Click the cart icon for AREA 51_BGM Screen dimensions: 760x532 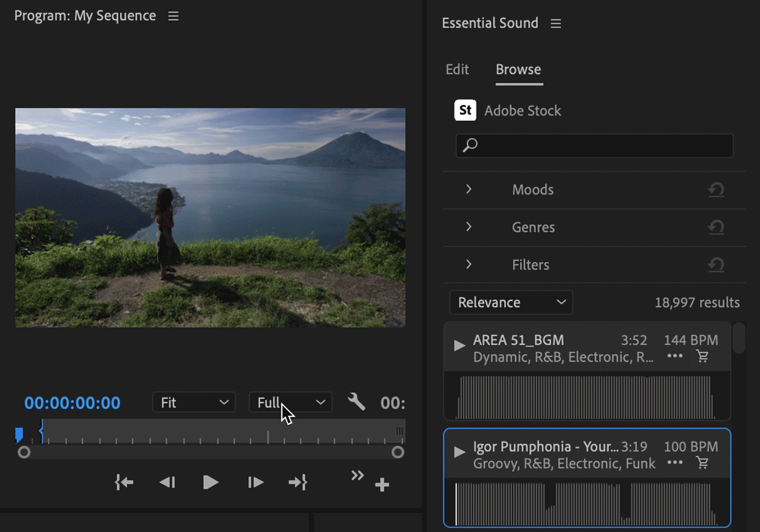702,356
